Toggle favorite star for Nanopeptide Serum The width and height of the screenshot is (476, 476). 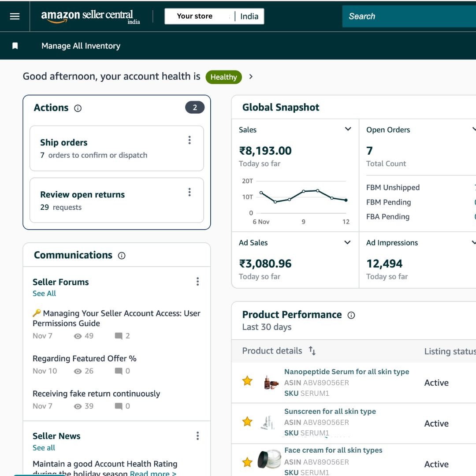pos(247,381)
